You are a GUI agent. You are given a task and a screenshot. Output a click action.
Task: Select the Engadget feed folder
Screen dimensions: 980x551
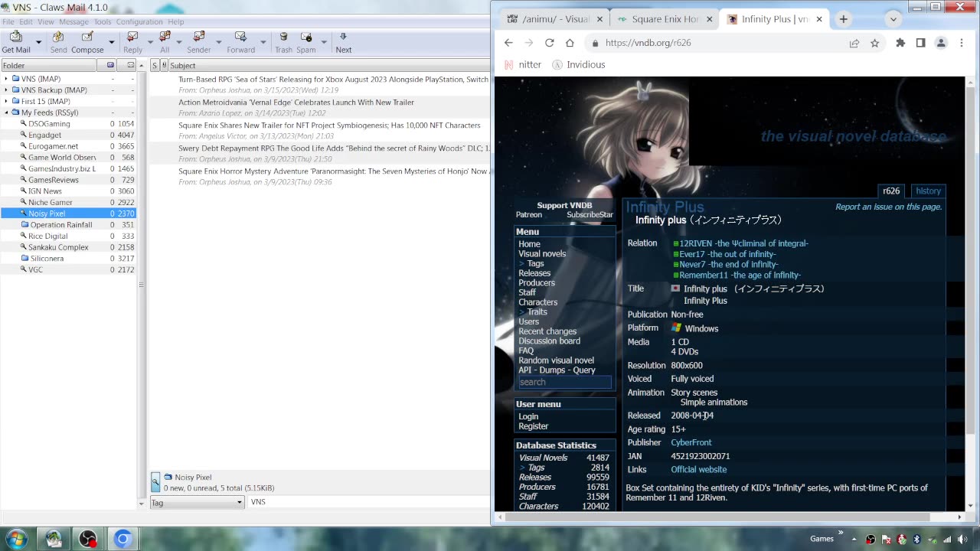pos(44,135)
